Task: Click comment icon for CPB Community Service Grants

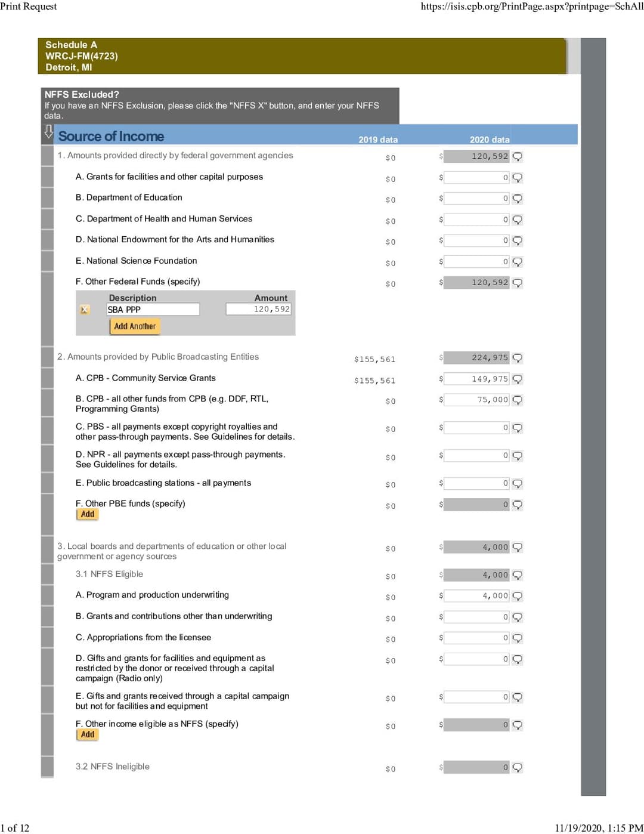Action: pos(517,379)
